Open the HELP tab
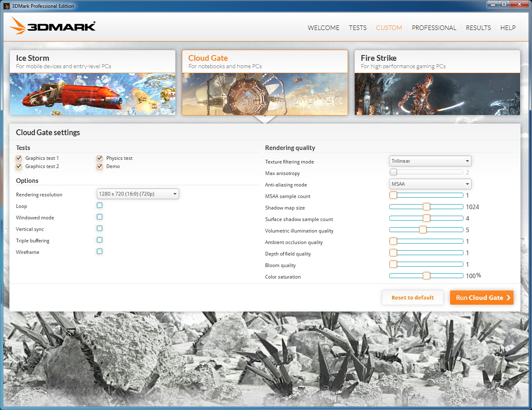The width and height of the screenshot is (532, 410). click(508, 28)
